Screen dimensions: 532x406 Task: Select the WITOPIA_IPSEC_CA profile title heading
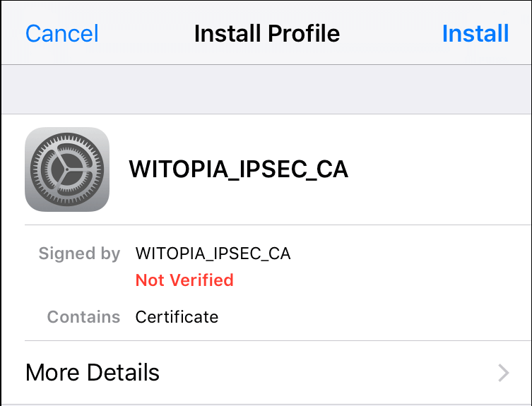coord(239,169)
